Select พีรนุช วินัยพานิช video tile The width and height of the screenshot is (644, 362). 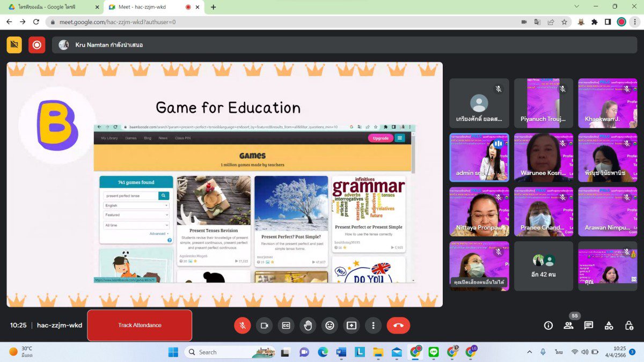[x=608, y=158]
